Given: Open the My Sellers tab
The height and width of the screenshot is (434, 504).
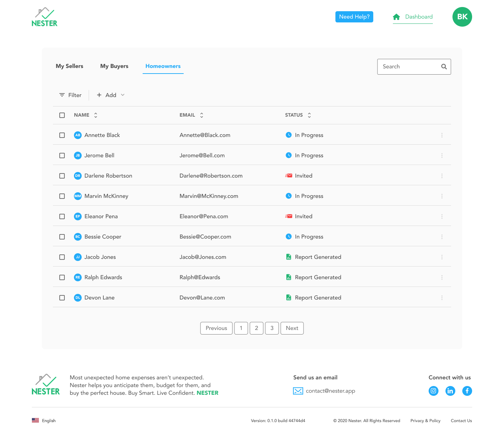Looking at the screenshot, I should [69, 66].
